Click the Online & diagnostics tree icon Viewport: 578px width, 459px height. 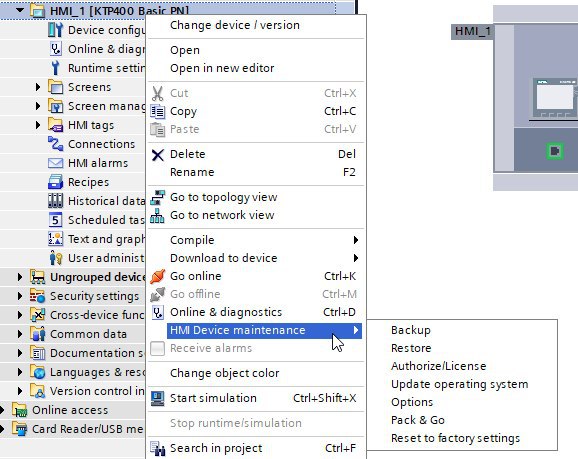pos(55,49)
